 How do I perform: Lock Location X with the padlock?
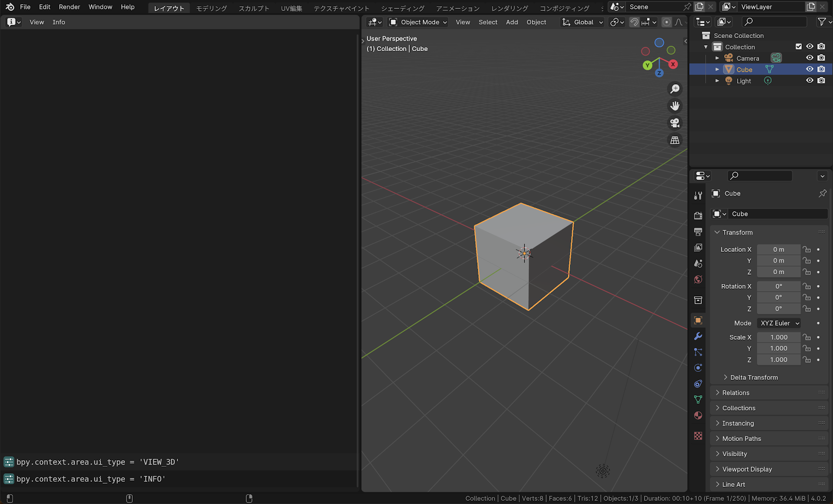tap(806, 250)
